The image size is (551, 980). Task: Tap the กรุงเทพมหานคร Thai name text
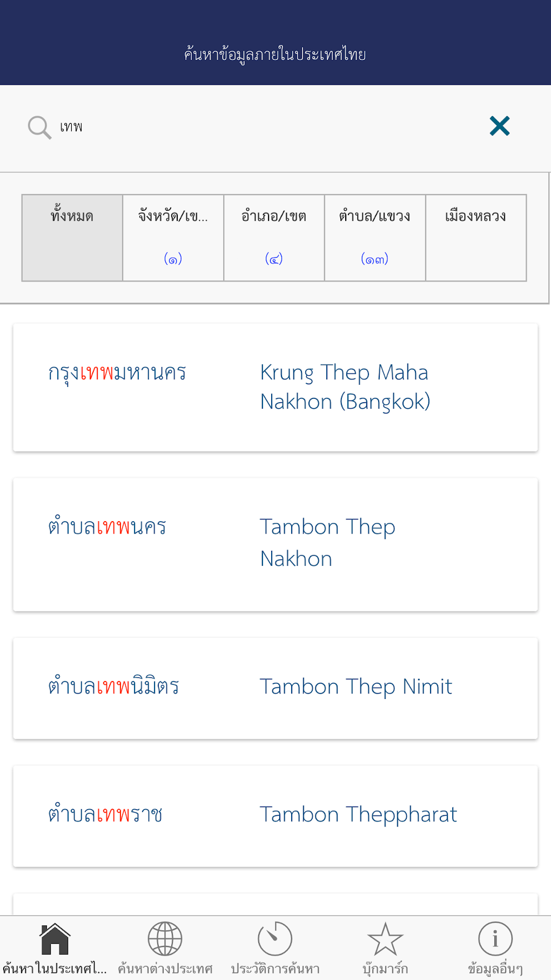pyautogui.click(x=117, y=373)
